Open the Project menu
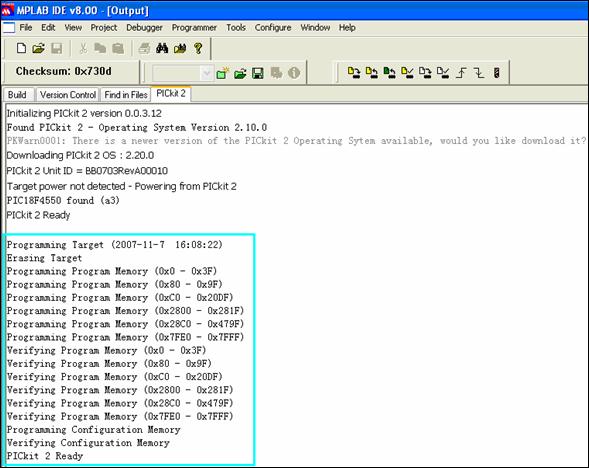 click(104, 27)
